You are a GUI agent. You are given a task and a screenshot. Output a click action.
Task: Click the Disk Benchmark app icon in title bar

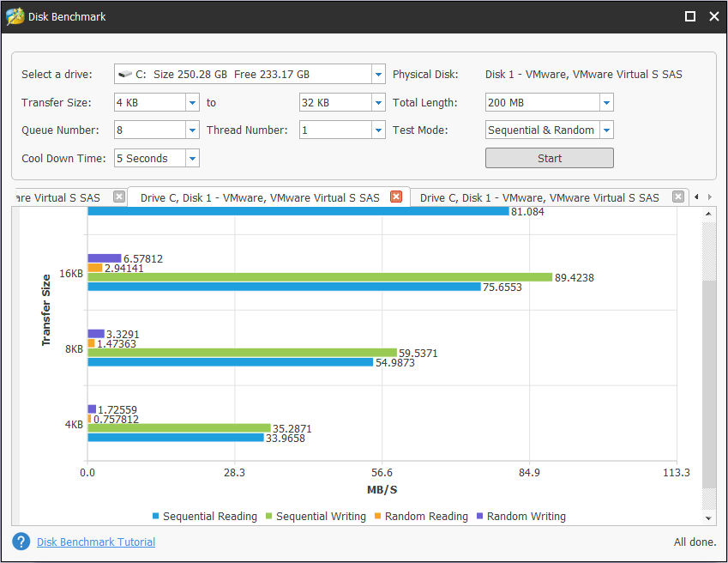click(15, 17)
